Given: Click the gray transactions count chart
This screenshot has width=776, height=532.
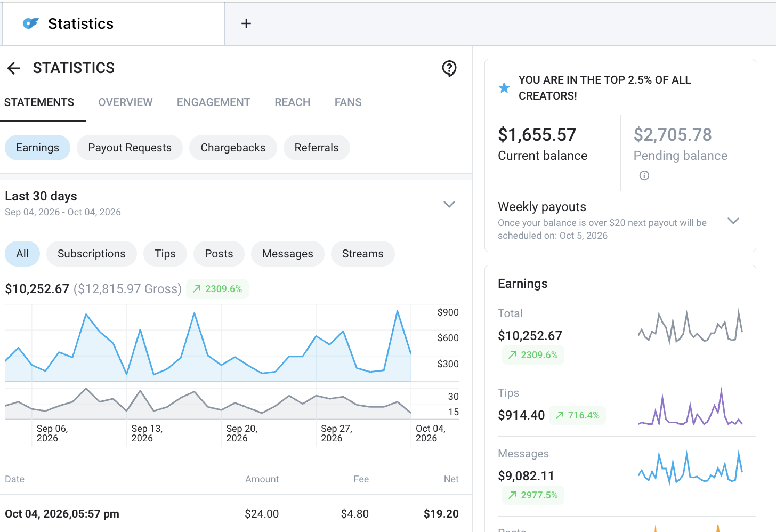Looking at the screenshot, I should [x=208, y=405].
